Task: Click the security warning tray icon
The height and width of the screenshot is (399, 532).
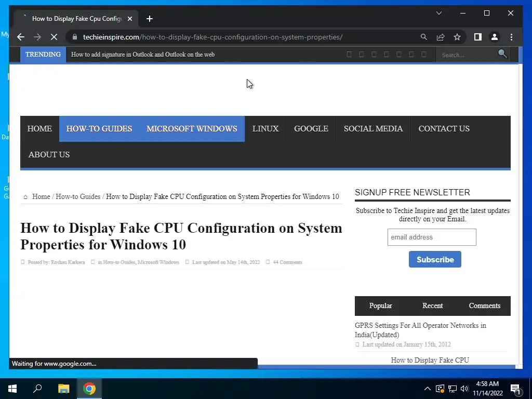Action: click(440, 389)
